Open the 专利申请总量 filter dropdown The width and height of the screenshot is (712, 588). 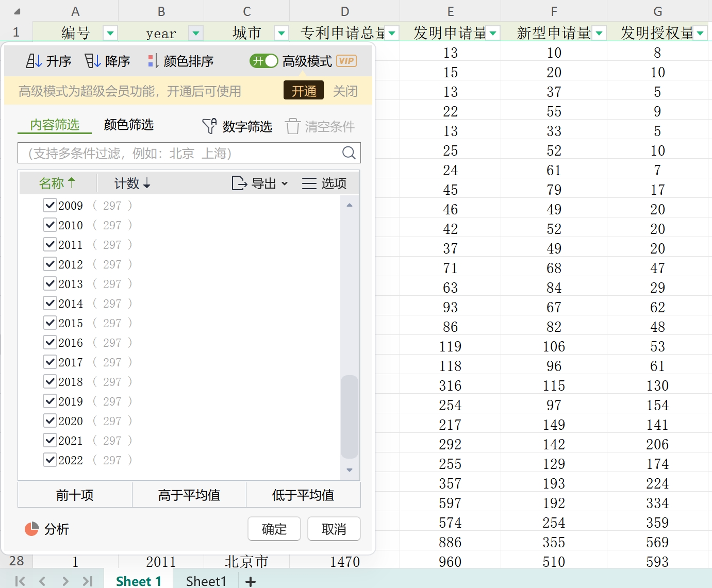pos(392,33)
